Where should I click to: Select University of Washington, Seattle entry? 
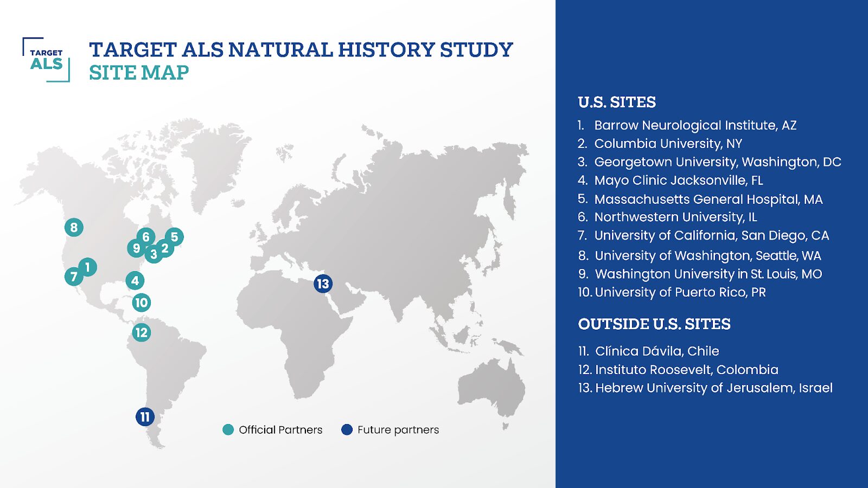[700, 256]
